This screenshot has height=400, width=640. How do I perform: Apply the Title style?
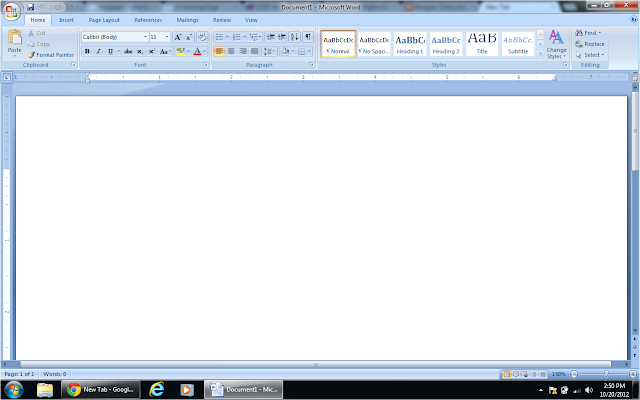coord(482,44)
